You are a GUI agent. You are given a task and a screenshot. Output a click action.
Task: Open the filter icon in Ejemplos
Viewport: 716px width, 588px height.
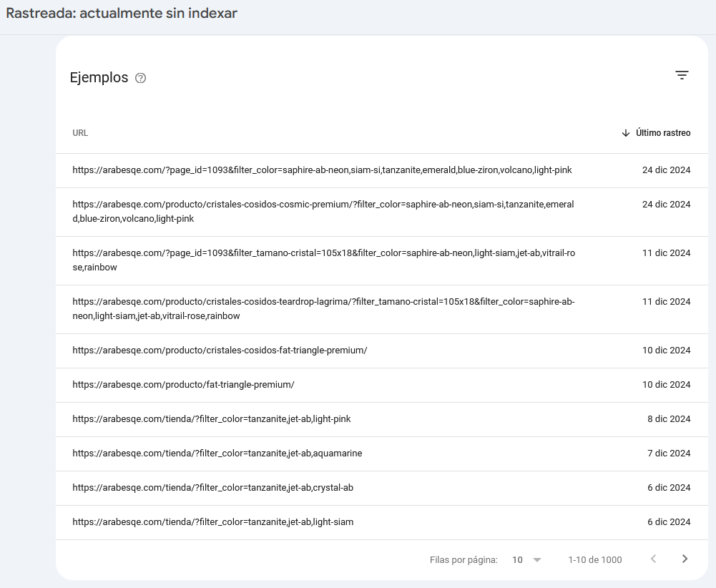pos(682,75)
